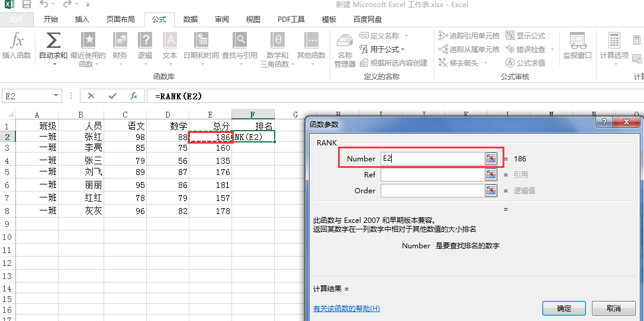Open Math and Trig (数学和三角函数) functions
Image resolution: width=644 pixels, height=321 pixels.
pyautogui.click(x=278, y=49)
